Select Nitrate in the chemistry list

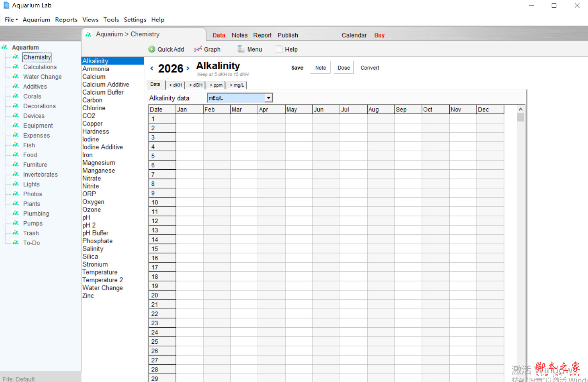click(x=91, y=178)
